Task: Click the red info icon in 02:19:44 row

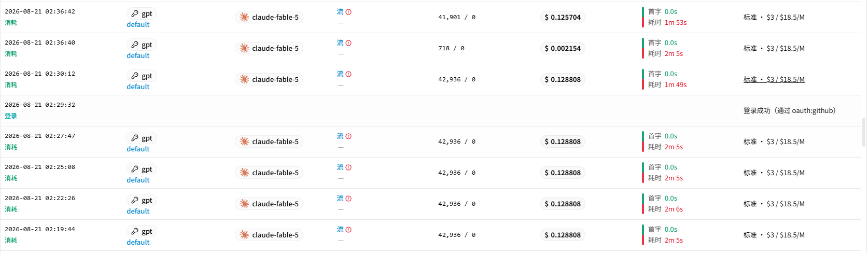Action: click(348, 230)
